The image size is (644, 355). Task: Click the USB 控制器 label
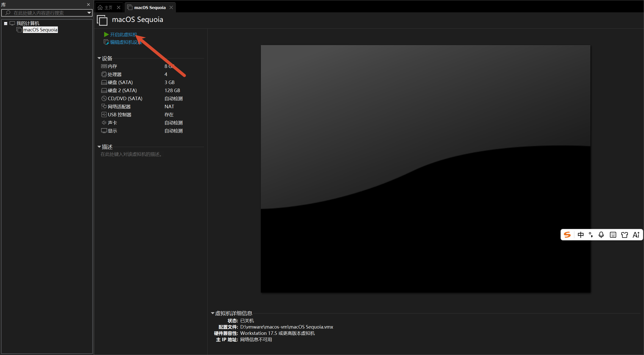(119, 115)
